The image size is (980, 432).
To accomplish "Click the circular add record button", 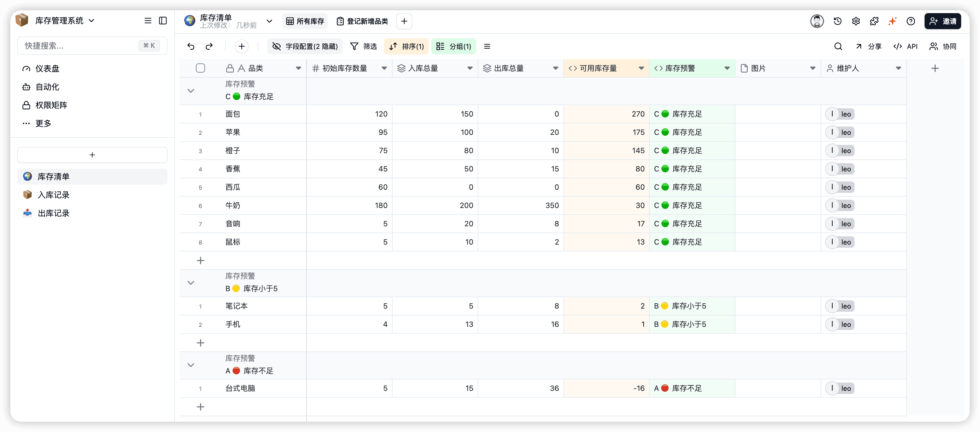I will pos(242,46).
